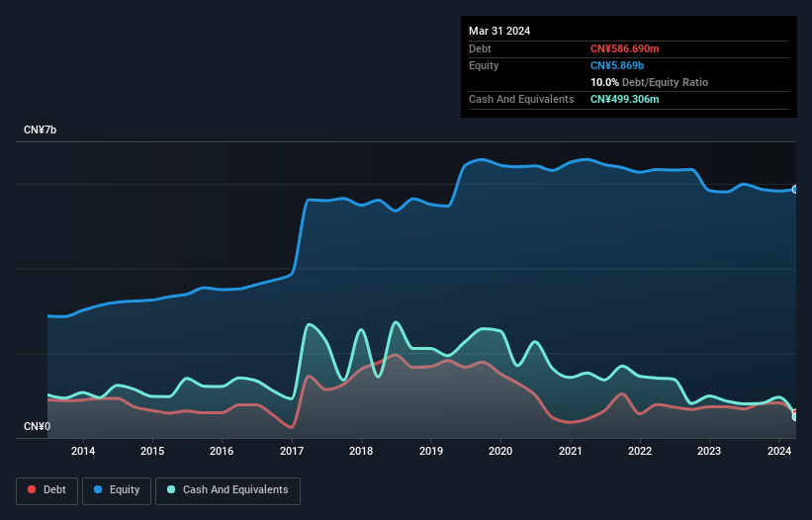The height and width of the screenshot is (520, 812).
Task: Click the 2015 x-axis label
Action: click(x=152, y=451)
